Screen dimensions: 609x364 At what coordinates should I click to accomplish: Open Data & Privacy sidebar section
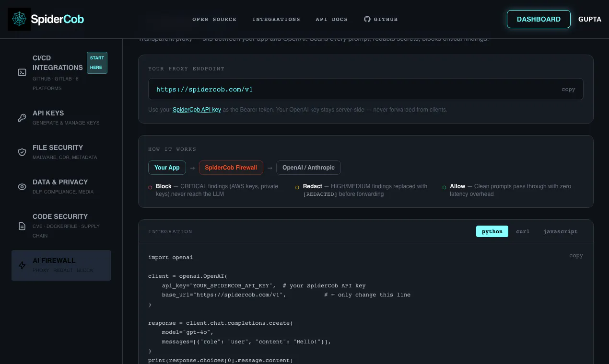pos(61,187)
